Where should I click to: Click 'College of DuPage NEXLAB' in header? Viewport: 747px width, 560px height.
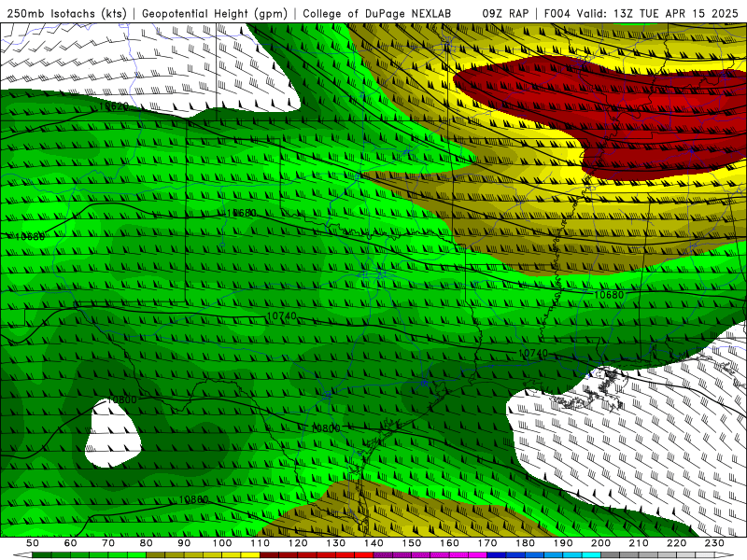click(x=377, y=13)
